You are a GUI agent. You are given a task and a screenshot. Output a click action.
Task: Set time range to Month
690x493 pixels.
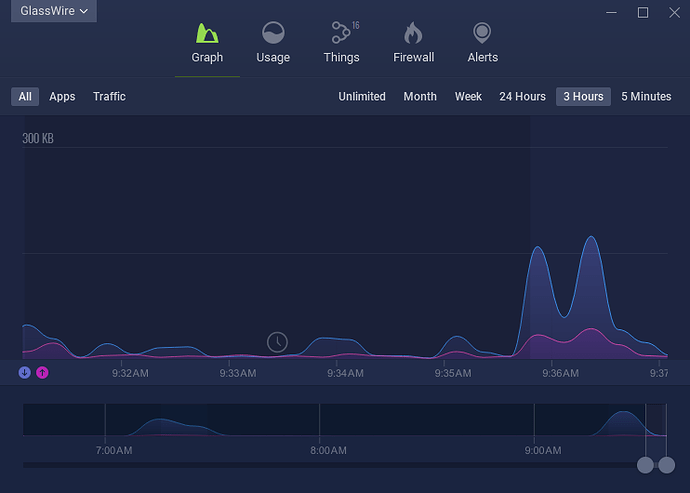click(x=420, y=97)
